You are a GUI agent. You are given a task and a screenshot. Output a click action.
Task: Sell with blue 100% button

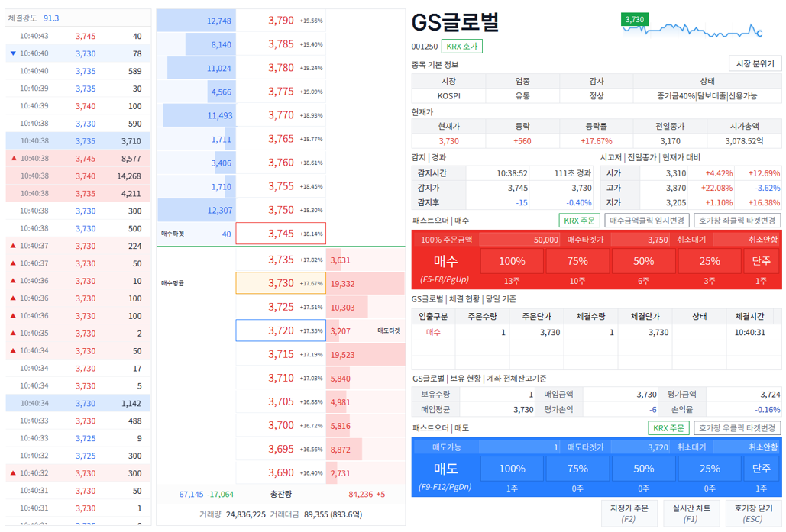[512, 469]
